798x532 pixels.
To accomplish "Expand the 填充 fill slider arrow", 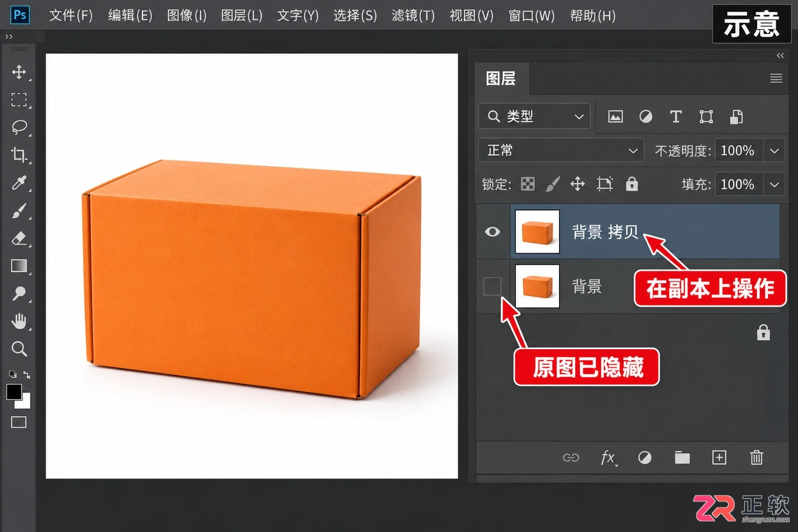I will click(x=774, y=185).
